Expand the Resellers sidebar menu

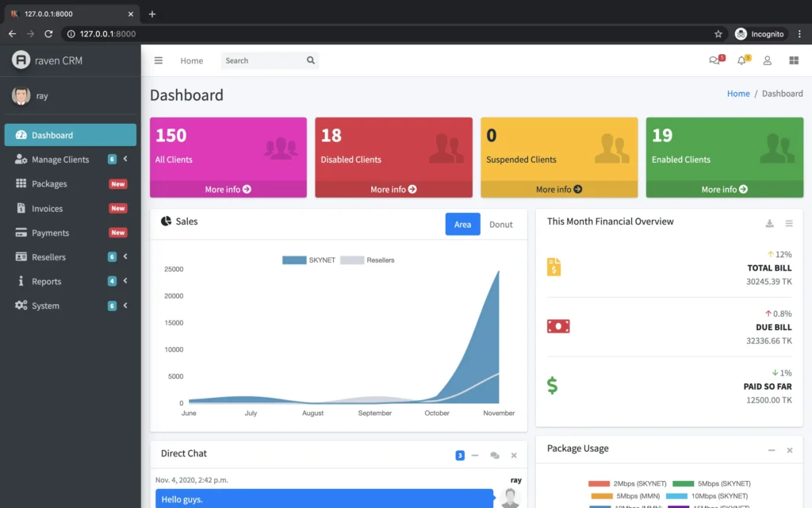click(71, 256)
